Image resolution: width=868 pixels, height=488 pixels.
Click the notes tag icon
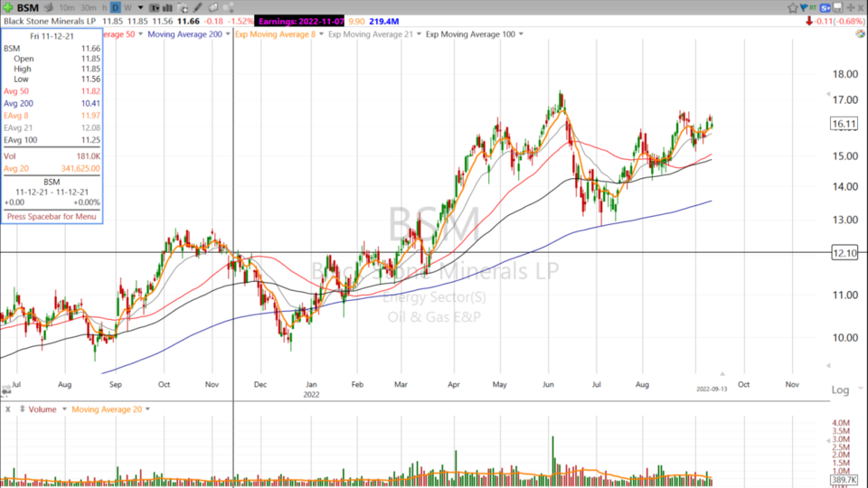213,8
